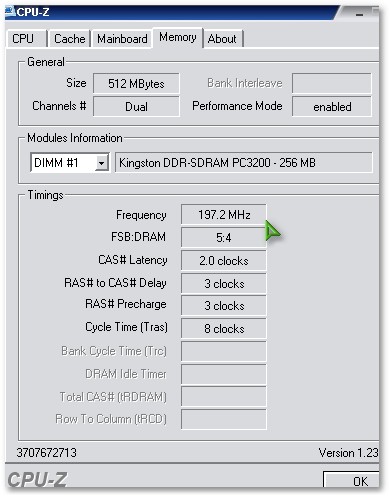Switch to the CPU tab
390x498 pixels.
click(26, 39)
